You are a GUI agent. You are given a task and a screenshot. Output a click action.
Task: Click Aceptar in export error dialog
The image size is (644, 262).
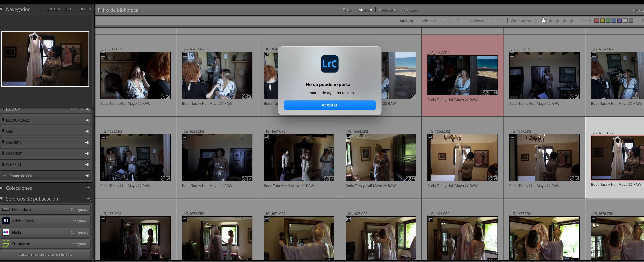click(329, 105)
